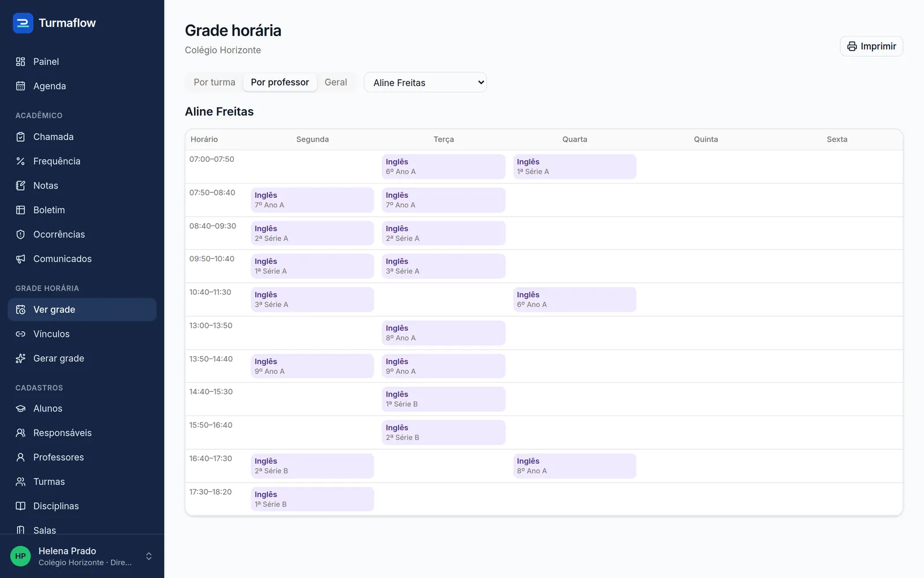The image size is (924, 578).
Task: Click the Ver grade calendar-clock icon
Action: tap(21, 310)
